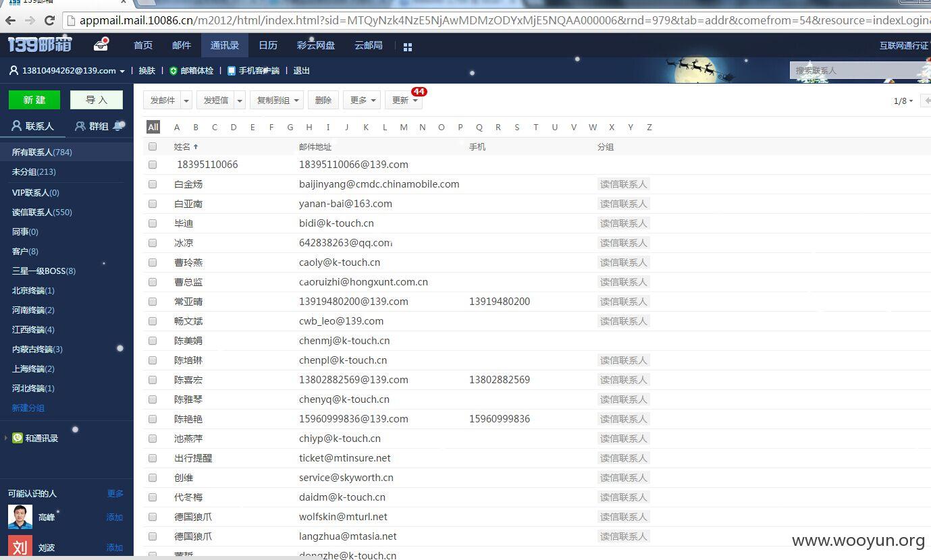Open the 邮件 tab

[x=182, y=45]
